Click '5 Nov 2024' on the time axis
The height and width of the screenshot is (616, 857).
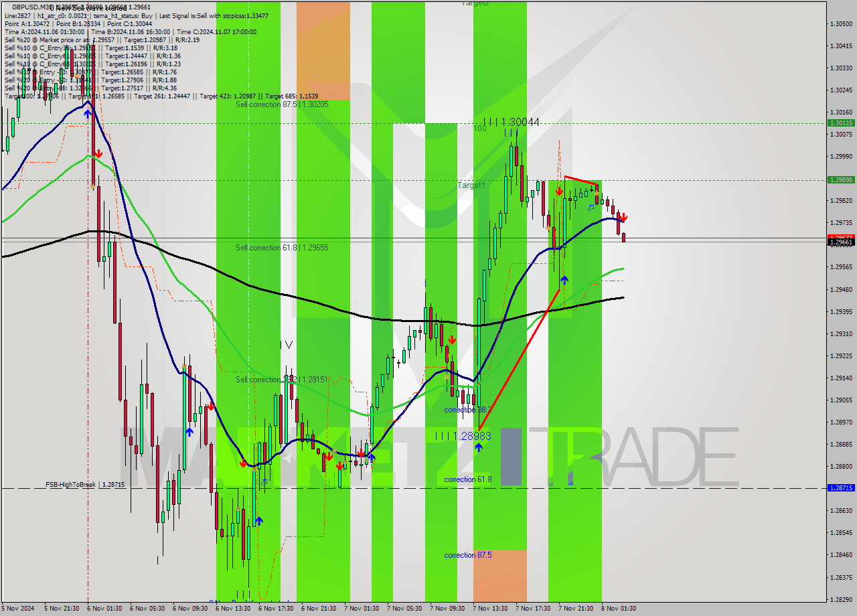(19, 609)
